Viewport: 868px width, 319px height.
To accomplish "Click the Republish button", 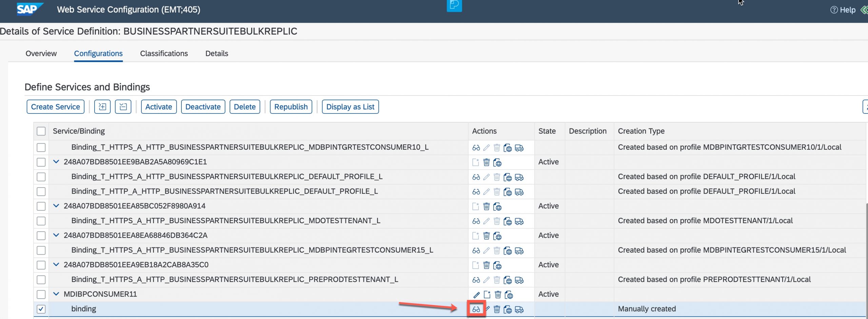I will tap(291, 107).
